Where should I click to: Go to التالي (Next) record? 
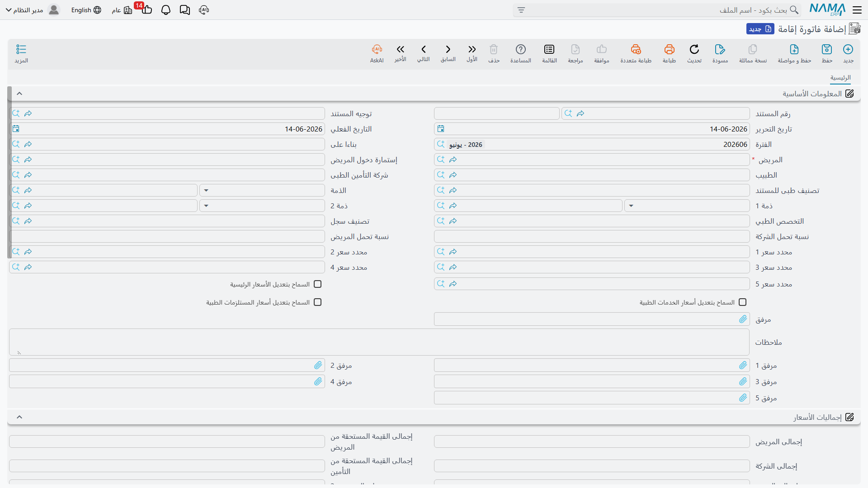pos(424,49)
